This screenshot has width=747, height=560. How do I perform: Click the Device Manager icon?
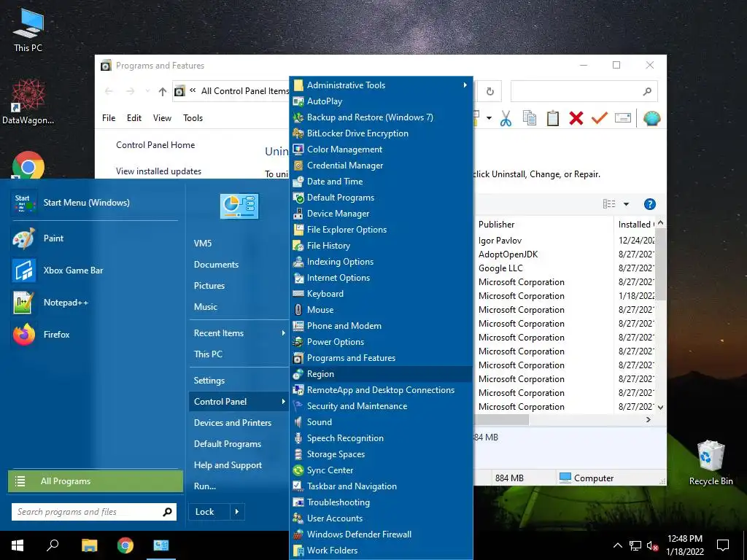coord(298,214)
